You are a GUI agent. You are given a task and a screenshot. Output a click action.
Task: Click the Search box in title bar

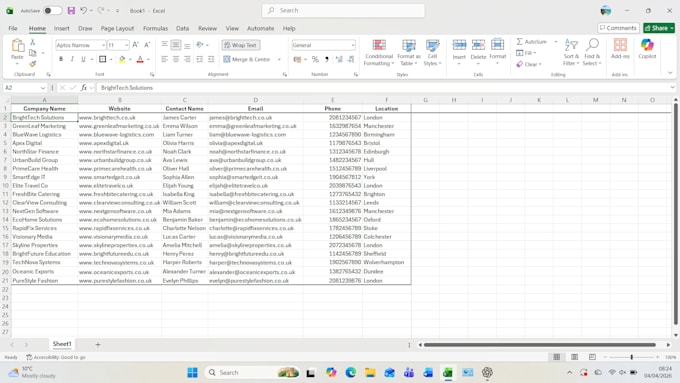click(x=343, y=10)
